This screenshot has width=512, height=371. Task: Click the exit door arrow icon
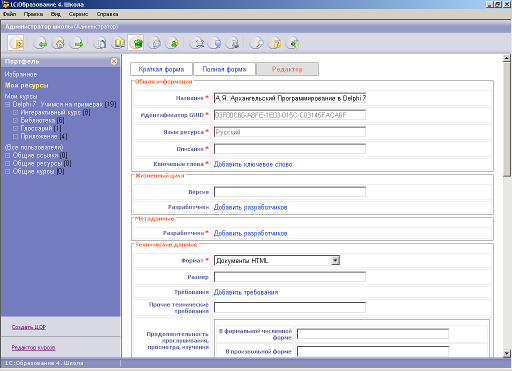coord(293,43)
